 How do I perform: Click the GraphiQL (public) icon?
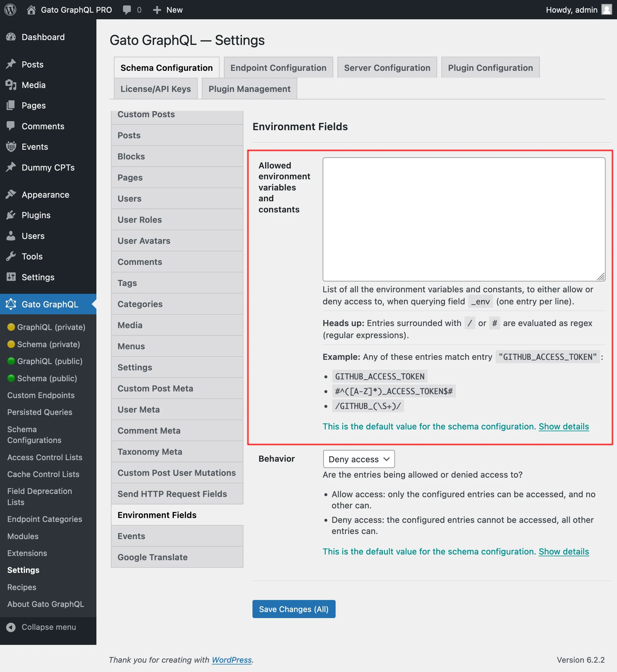tap(11, 361)
